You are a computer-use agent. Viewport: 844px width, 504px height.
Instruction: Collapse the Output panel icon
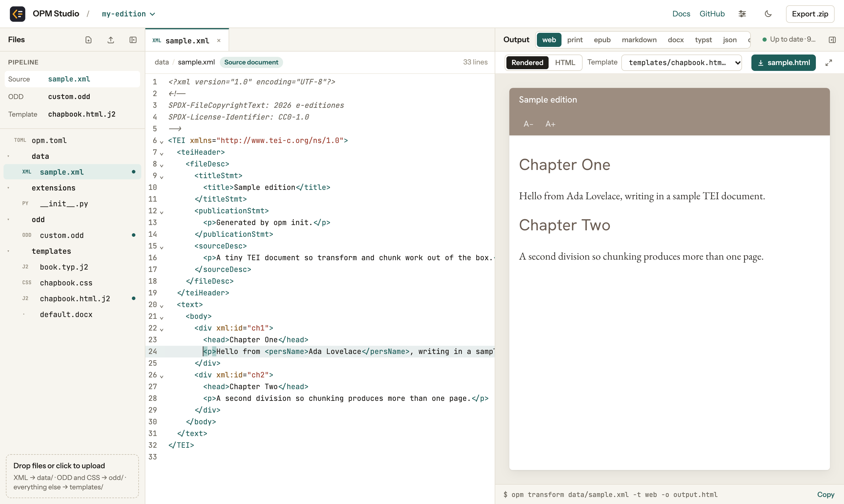click(832, 40)
